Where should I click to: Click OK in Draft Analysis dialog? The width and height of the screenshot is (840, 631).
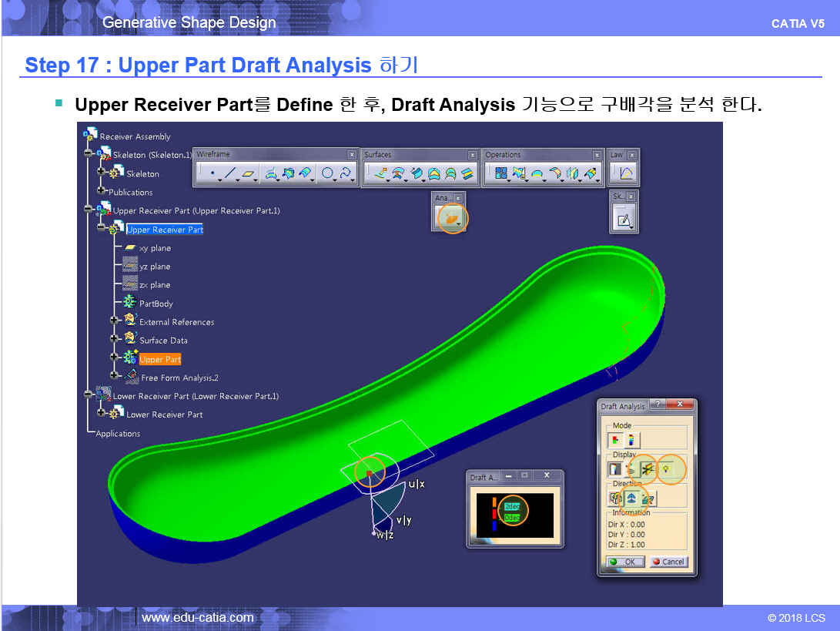(x=624, y=562)
